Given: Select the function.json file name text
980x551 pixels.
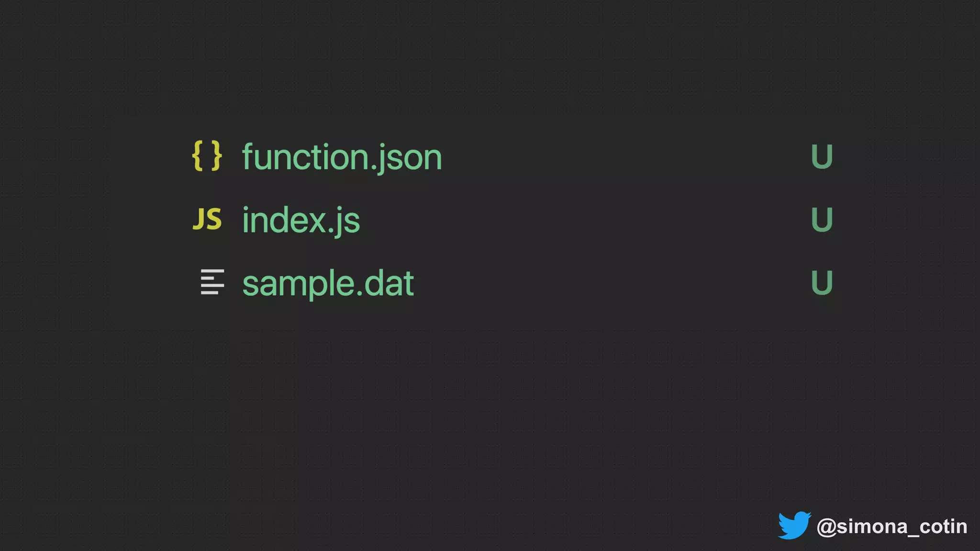Looking at the screenshot, I should tap(342, 157).
